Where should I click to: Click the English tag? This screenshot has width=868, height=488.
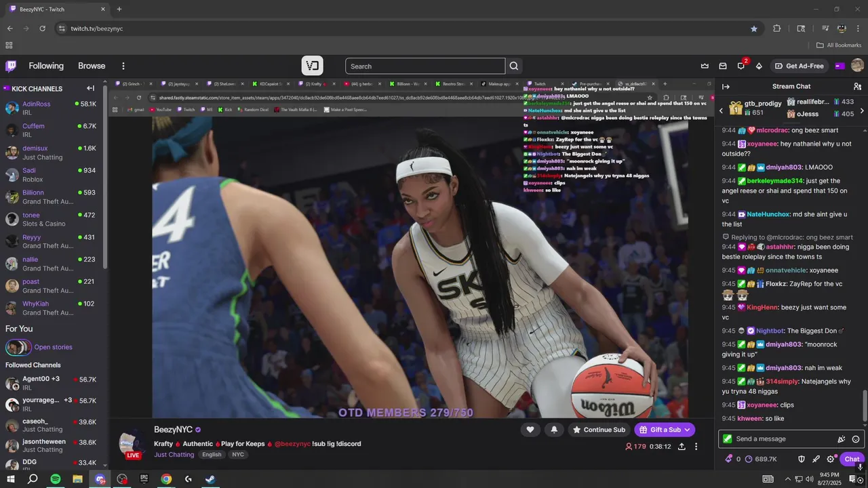click(212, 455)
